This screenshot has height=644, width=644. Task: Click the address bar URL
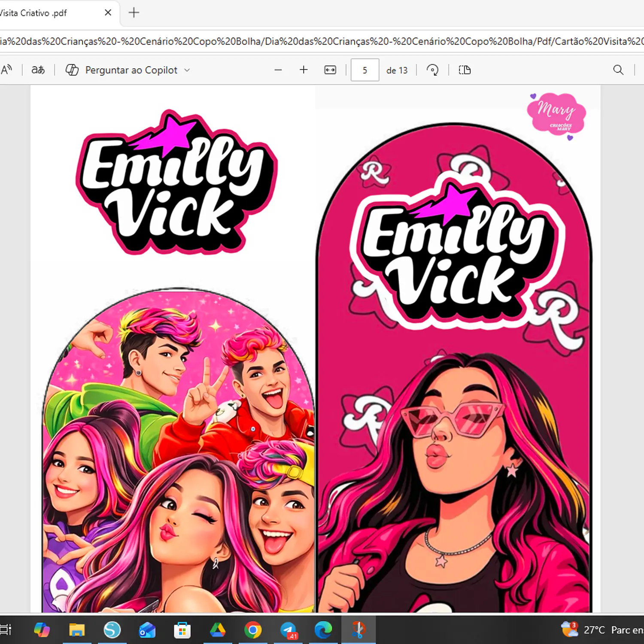coord(322,41)
